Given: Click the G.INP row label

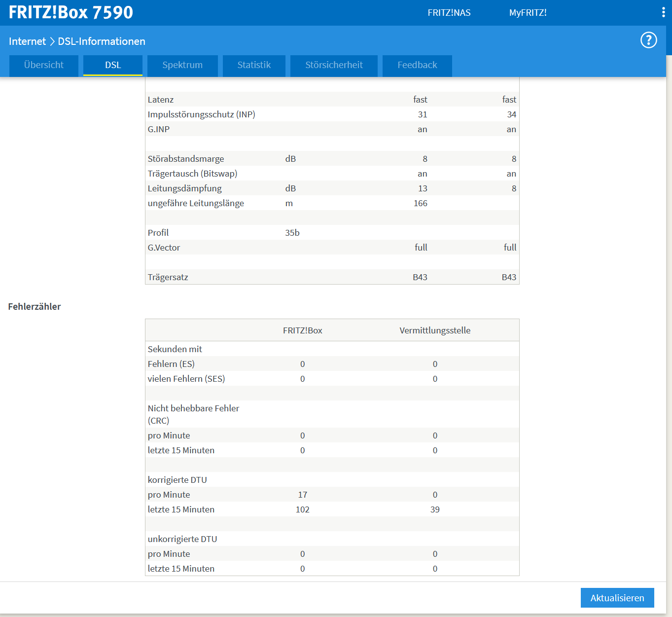Looking at the screenshot, I should point(159,129).
